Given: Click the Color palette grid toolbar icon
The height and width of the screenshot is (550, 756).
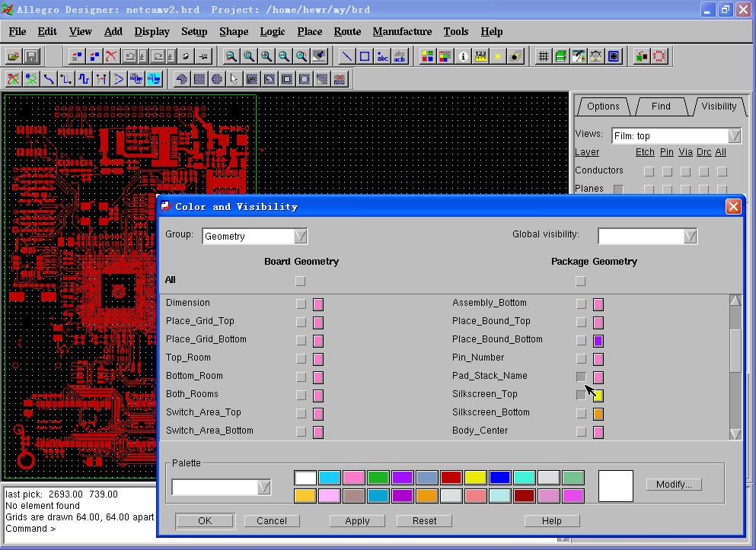Looking at the screenshot, I should click(427, 56).
